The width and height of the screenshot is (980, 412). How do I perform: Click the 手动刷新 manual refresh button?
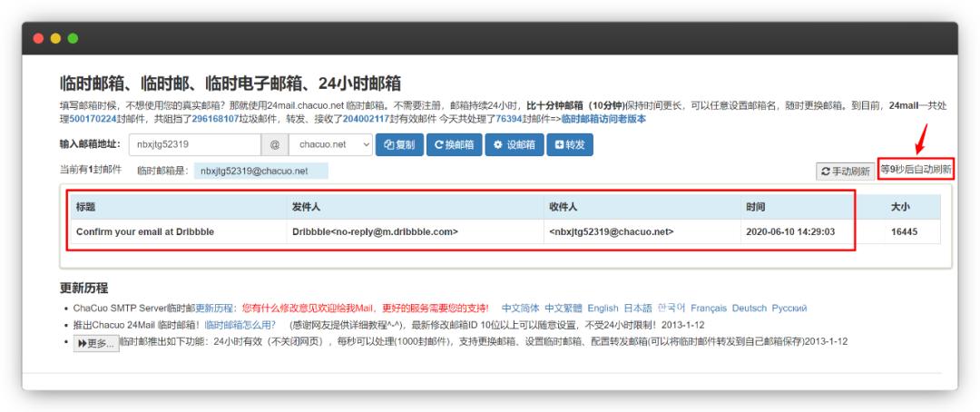tap(846, 172)
